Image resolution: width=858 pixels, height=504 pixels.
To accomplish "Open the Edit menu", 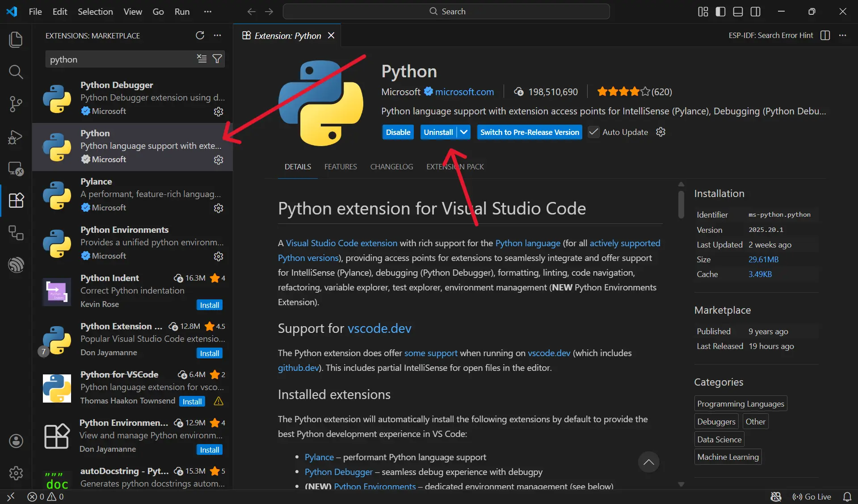I will 60,12.
